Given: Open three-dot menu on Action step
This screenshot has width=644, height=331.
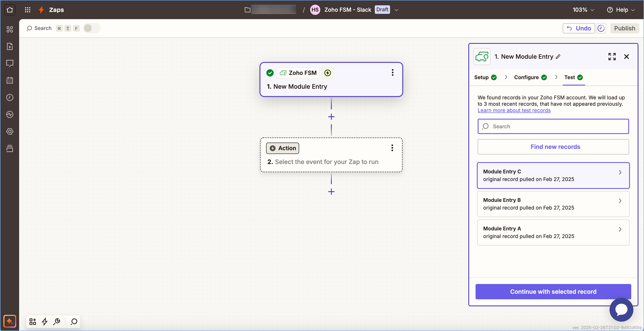Looking at the screenshot, I should click(392, 148).
